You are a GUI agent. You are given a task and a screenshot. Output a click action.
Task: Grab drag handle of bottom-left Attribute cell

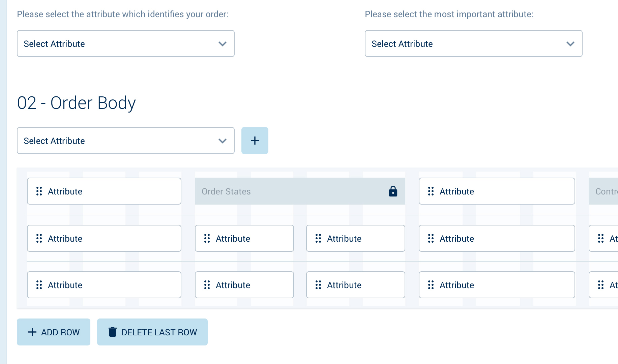[x=39, y=285]
